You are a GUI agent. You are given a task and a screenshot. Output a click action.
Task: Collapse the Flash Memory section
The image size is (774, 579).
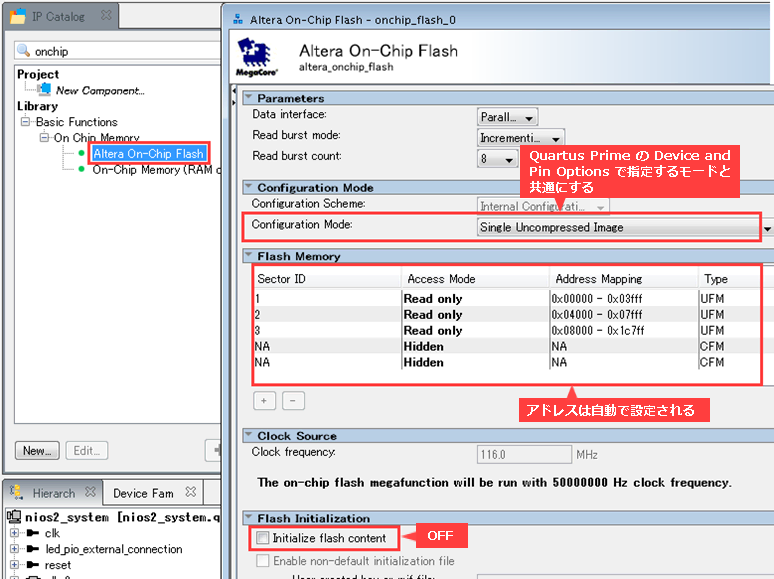[x=248, y=255]
